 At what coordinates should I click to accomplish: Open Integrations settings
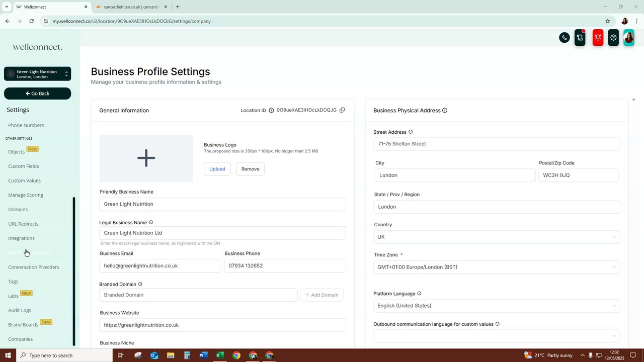coord(21,238)
